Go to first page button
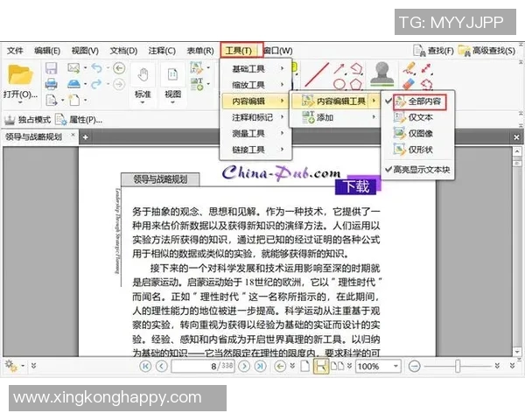This screenshot has width=525, height=420. 145,366
